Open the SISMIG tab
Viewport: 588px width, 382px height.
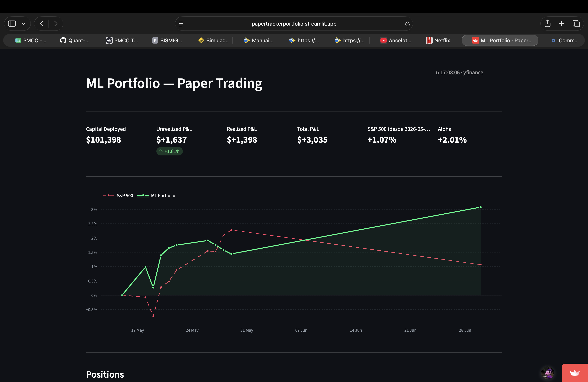click(167, 41)
